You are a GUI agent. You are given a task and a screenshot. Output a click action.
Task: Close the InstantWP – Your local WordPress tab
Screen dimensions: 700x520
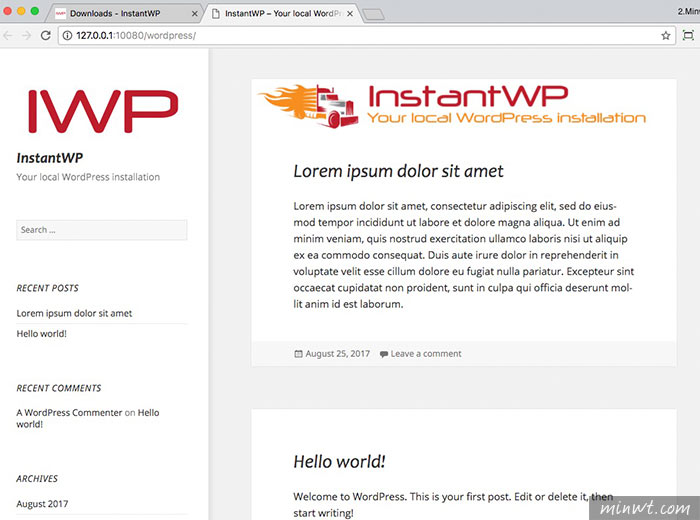tap(350, 14)
